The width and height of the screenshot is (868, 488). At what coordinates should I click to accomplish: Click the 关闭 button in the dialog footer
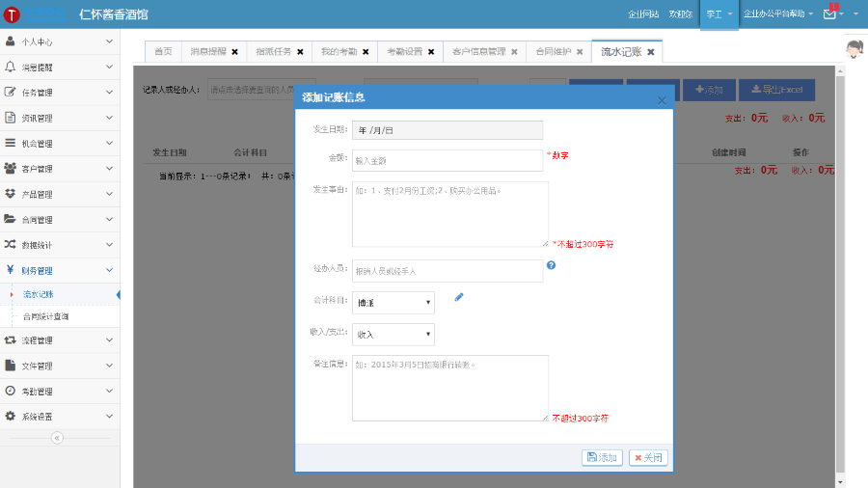648,457
